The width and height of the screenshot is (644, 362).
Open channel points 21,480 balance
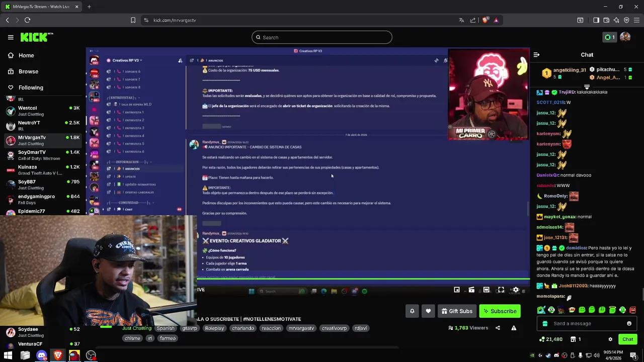[550, 339]
